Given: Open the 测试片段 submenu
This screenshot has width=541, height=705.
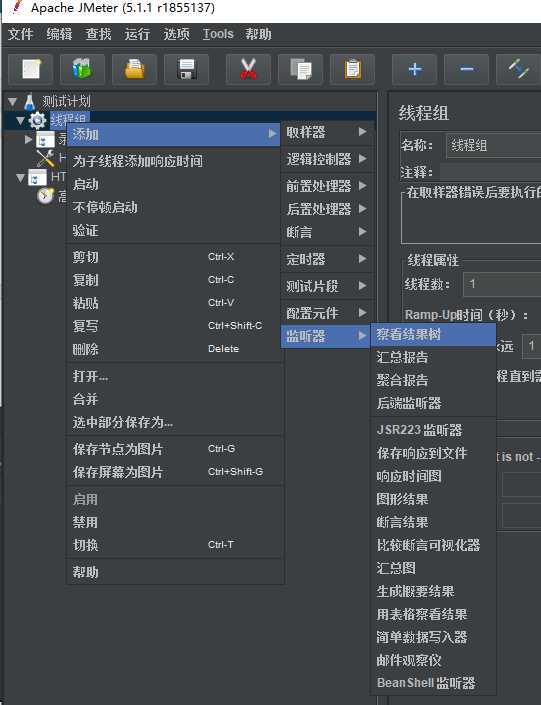Looking at the screenshot, I should pyautogui.click(x=326, y=286).
